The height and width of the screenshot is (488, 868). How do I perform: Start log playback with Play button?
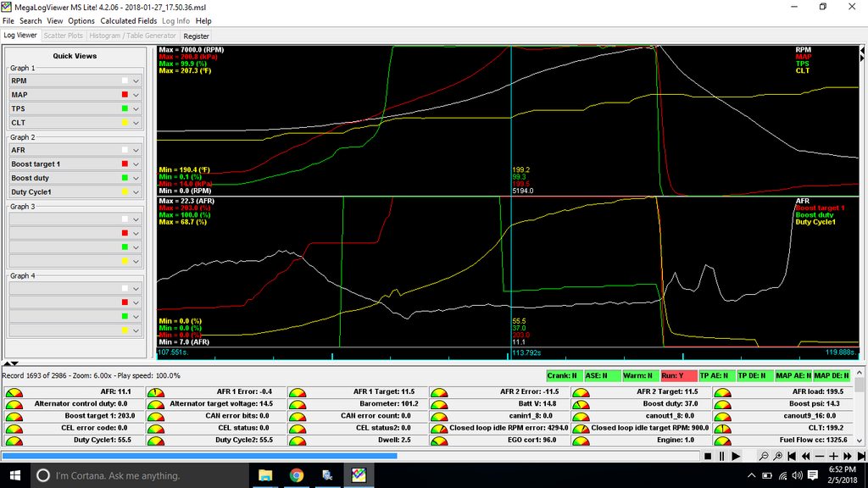736,457
